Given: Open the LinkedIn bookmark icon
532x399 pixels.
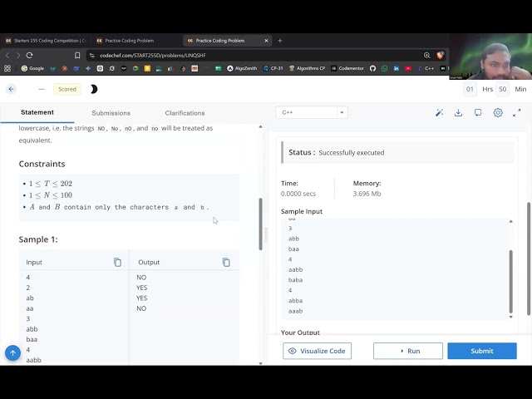Looking at the screenshot, I should pos(397,68).
